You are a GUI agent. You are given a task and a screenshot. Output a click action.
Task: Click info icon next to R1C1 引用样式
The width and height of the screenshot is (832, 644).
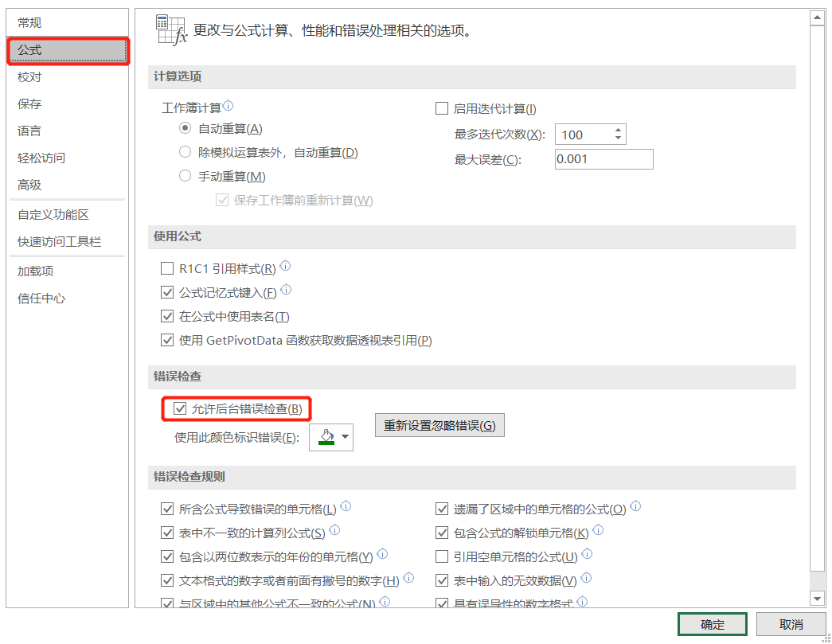pos(286,267)
